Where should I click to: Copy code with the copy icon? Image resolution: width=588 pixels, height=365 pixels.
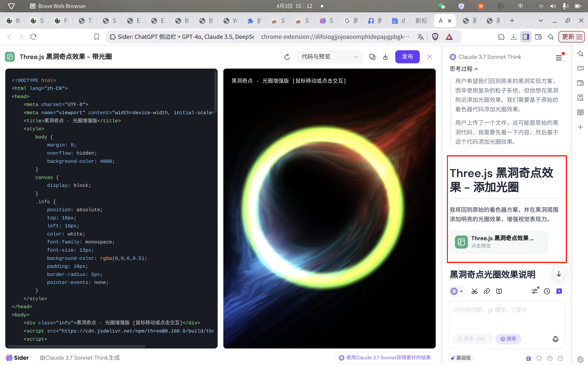tap(372, 57)
